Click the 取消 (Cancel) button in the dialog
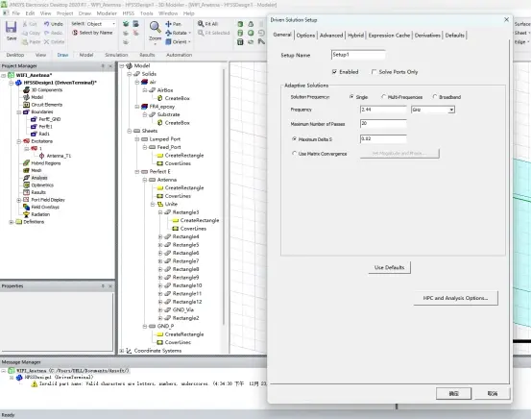Viewport: 532px width, 419px height. pyautogui.click(x=493, y=394)
